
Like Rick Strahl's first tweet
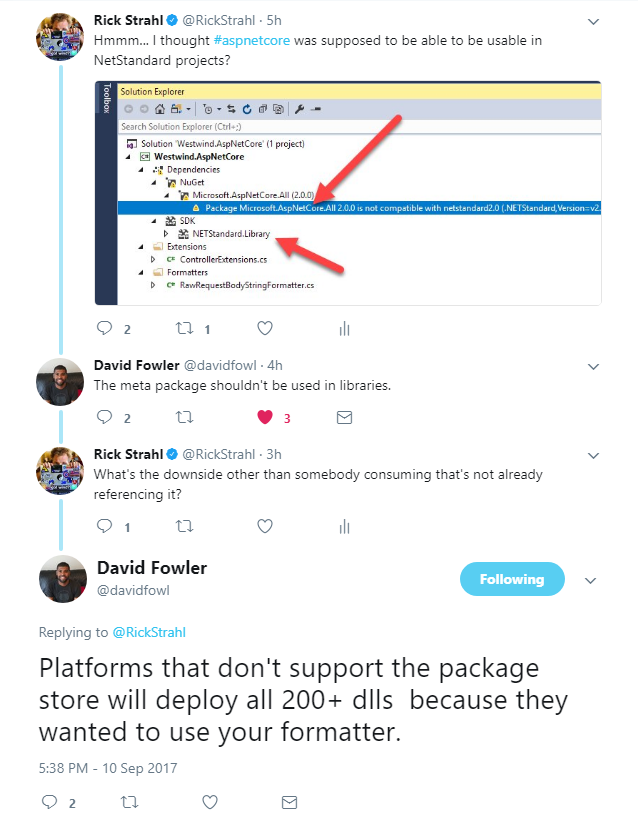(265, 328)
